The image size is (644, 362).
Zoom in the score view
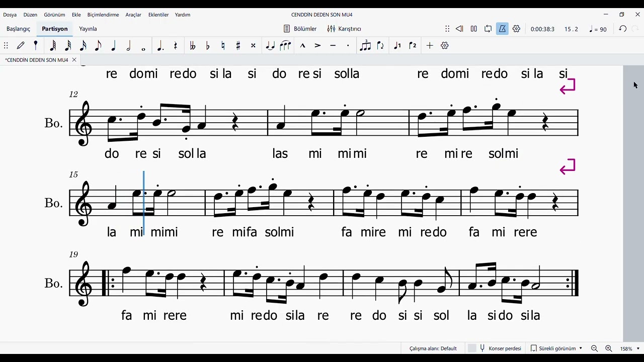pos(609,348)
